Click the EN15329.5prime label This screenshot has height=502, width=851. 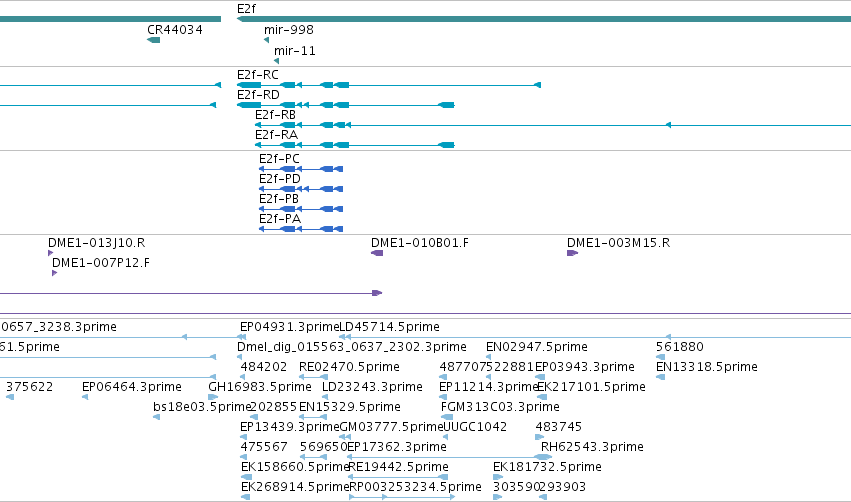tap(350, 408)
